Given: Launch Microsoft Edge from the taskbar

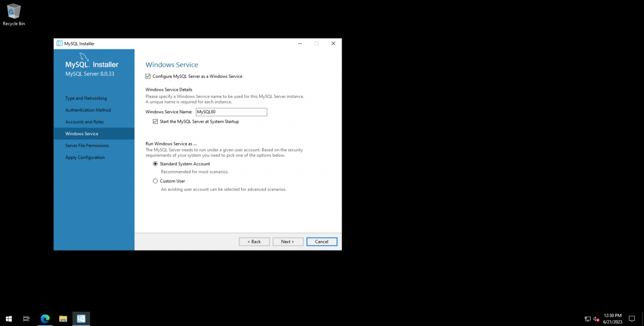Looking at the screenshot, I should tap(45, 319).
